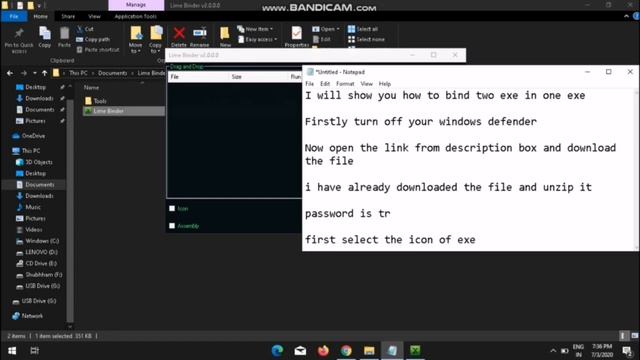Expand the Open dropdown in ribbon
The height and width of the screenshot is (360, 640).
(x=326, y=29)
